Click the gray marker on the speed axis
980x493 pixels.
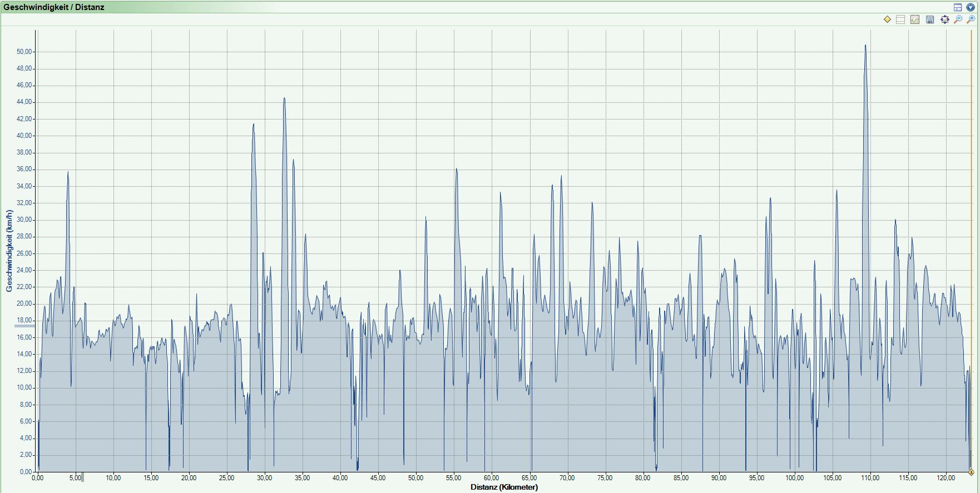(24, 325)
